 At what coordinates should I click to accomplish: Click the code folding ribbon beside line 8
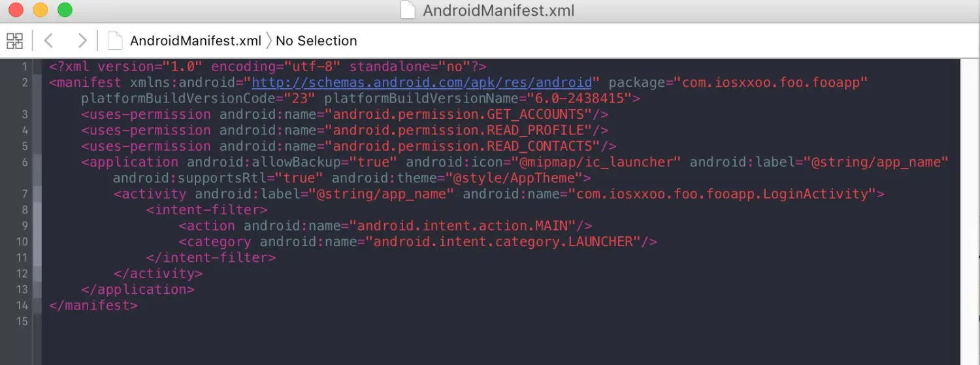37,210
